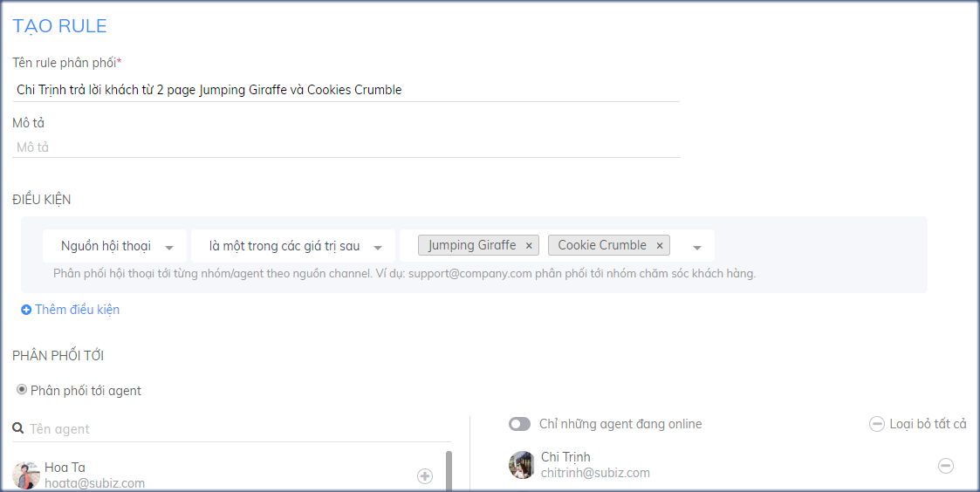Click Hoa Ta's avatar picture
This screenshot has width=980, height=492.
tap(26, 475)
